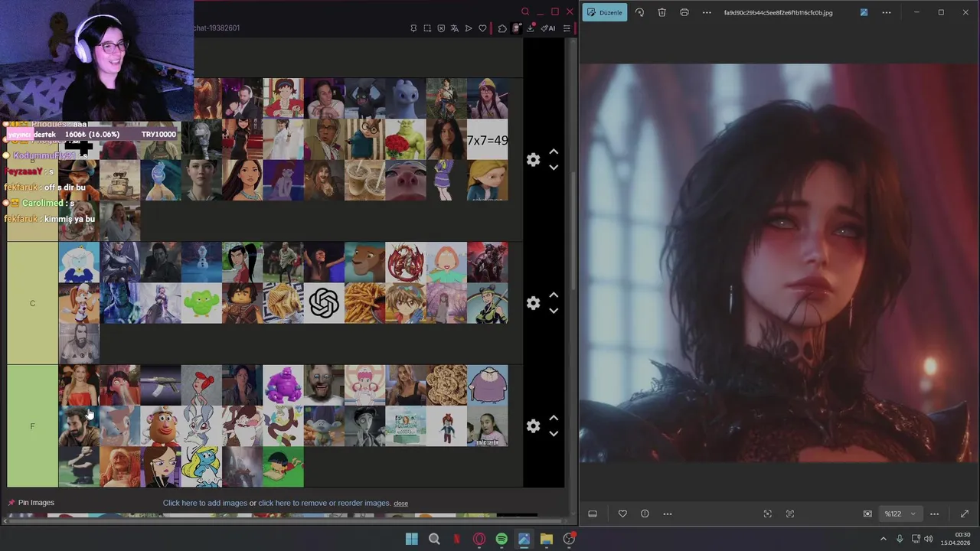Move the 7x7=49 tier row up
The width and height of the screenshot is (980, 551).
point(554,152)
